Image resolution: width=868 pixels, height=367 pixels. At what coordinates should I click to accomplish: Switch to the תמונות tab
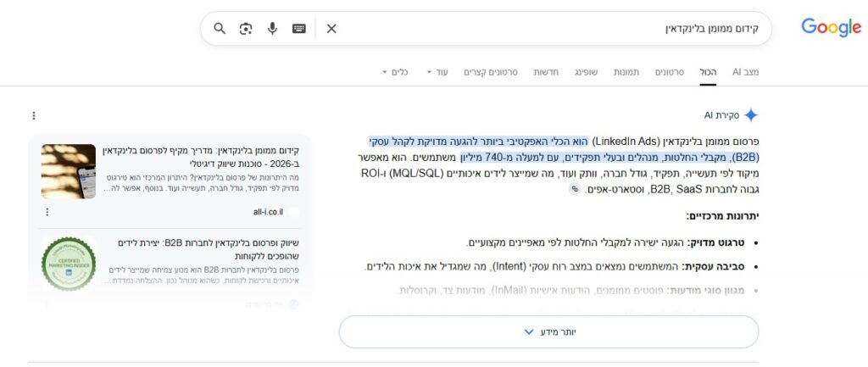[626, 72]
